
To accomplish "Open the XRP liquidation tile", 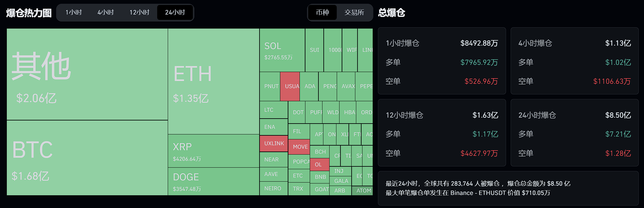I will 214,151.
